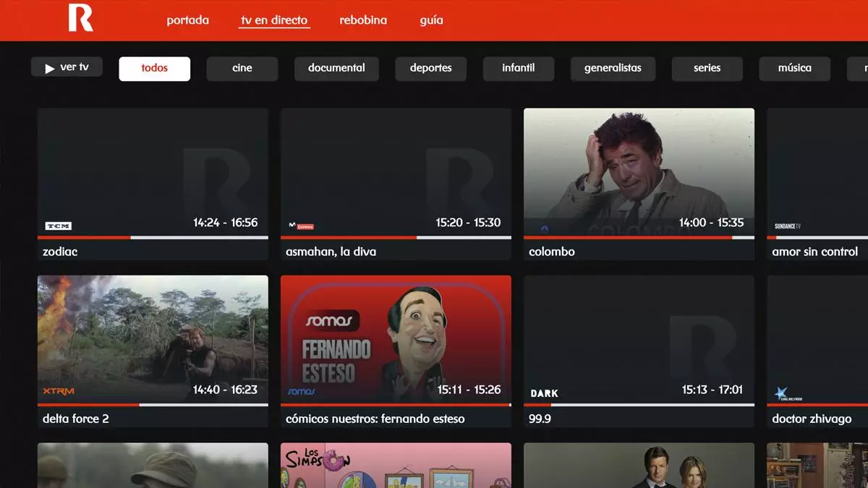The height and width of the screenshot is (488, 868).
Task: Click the XTRM channel logo
Action: [59, 391]
